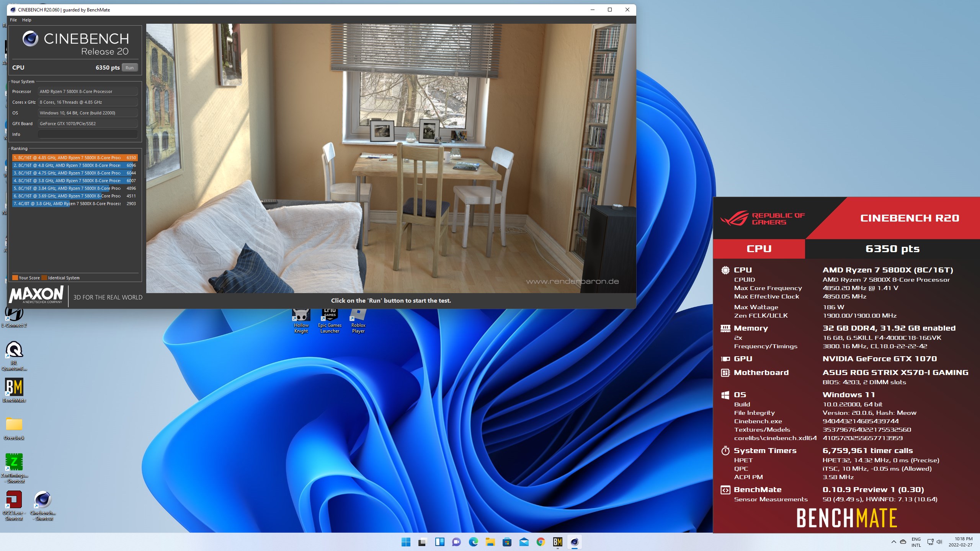980x551 pixels.
Task: Open the L-Connect 2 desktop shortcut
Action: click(14, 317)
